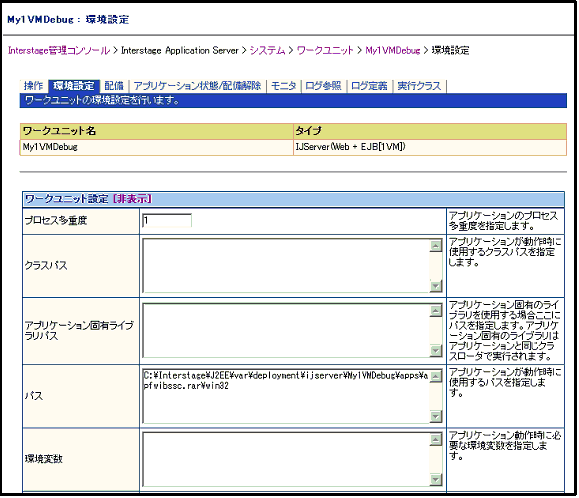The image size is (579, 498).
Task: Open the ログ参照 tab
Action: 323,86
